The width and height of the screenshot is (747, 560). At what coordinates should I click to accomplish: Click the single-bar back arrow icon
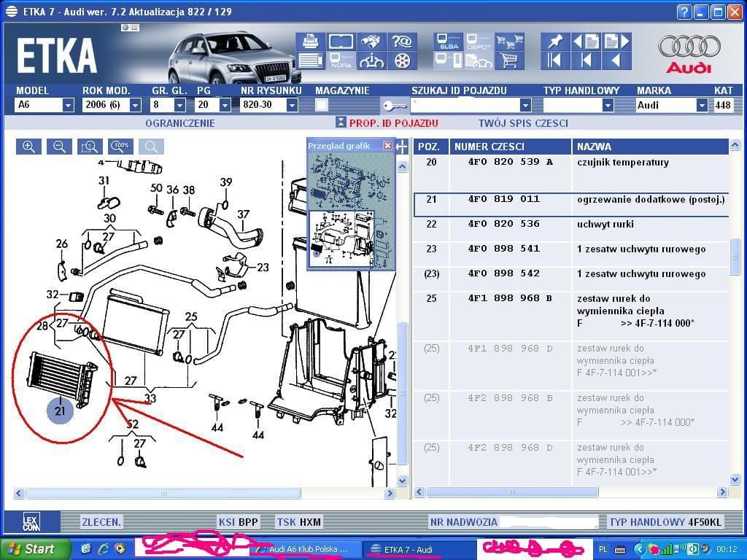(586, 61)
